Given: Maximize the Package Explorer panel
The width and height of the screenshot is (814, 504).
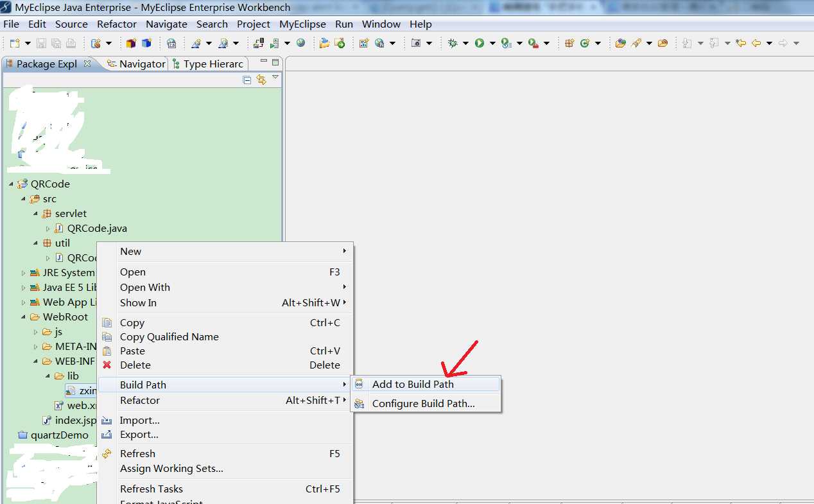Looking at the screenshot, I should pyautogui.click(x=275, y=62).
